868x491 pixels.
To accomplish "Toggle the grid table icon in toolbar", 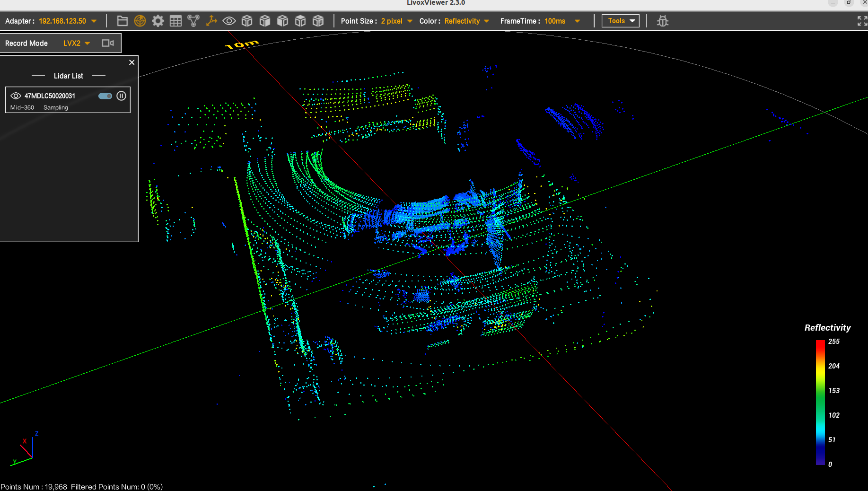I will tap(175, 21).
